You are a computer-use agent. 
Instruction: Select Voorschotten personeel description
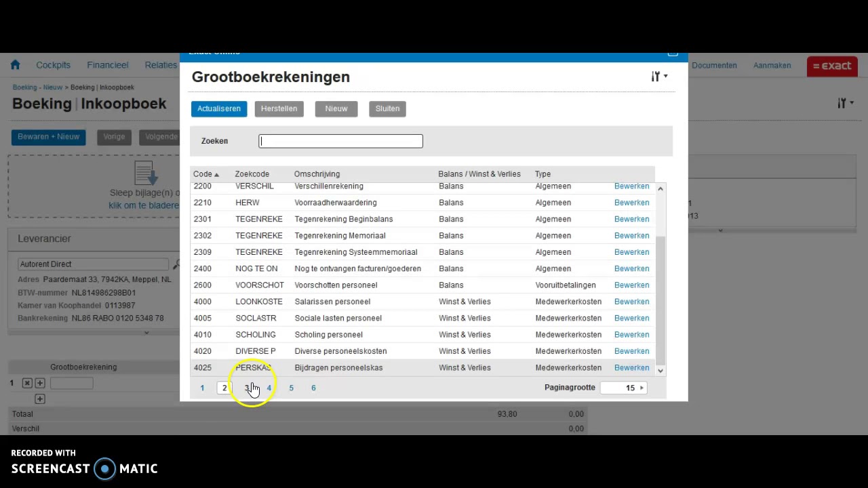point(336,285)
